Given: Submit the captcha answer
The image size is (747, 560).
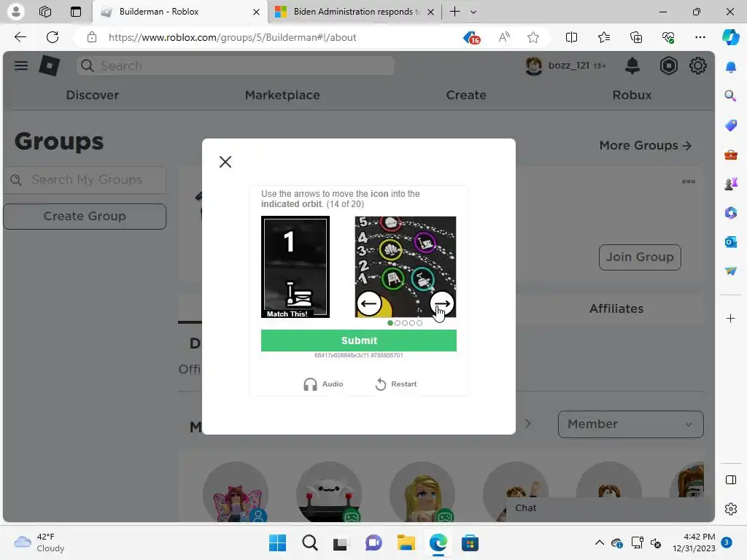Looking at the screenshot, I should click(x=359, y=341).
